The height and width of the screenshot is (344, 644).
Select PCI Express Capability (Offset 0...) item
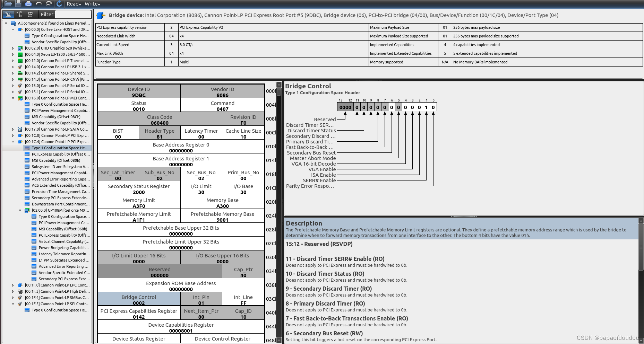pos(61,154)
